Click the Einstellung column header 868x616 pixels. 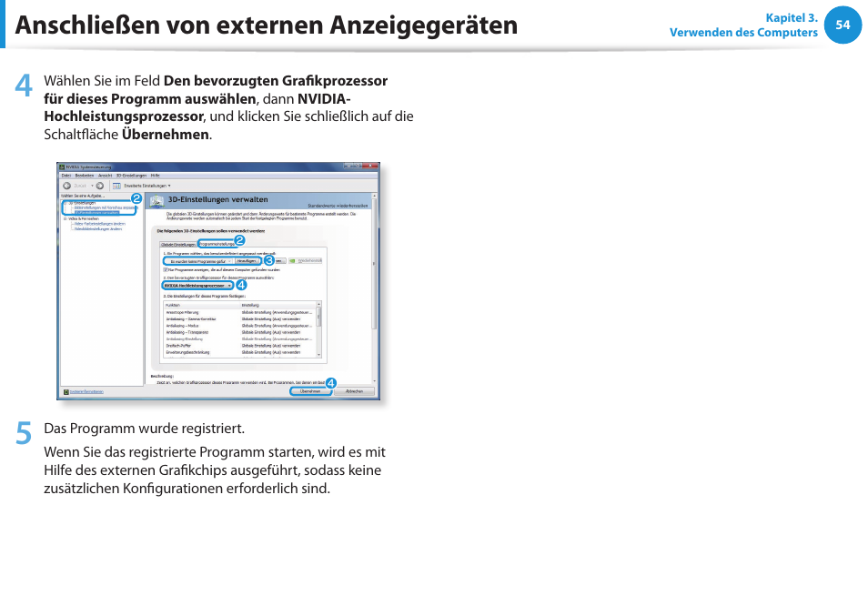click(x=278, y=306)
